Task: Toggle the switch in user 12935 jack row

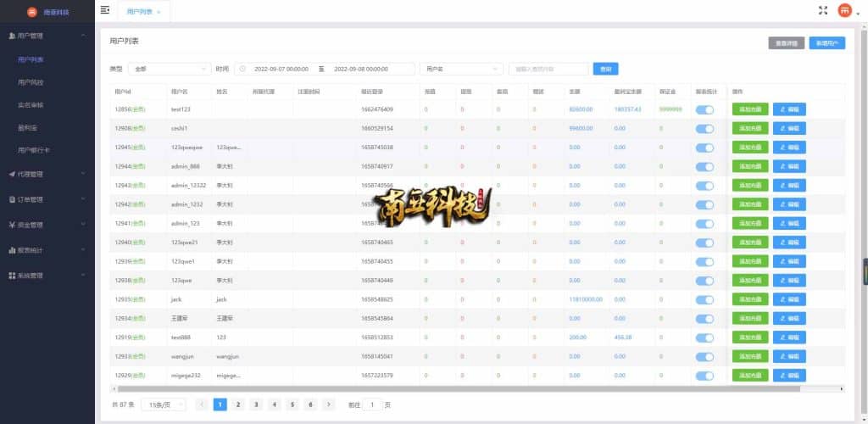Action: [x=704, y=299]
